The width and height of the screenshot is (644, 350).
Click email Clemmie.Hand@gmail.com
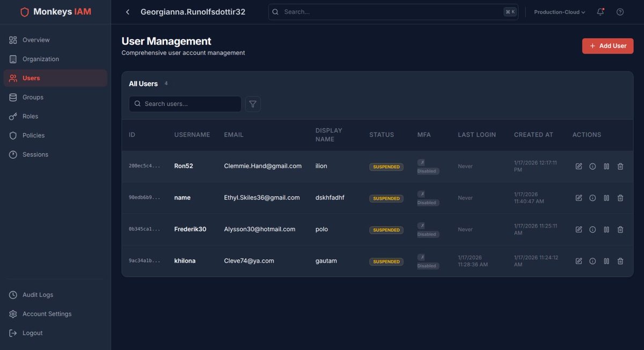pyautogui.click(x=263, y=166)
